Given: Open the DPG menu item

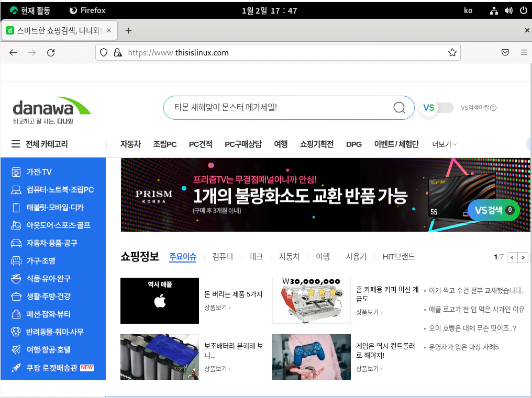Looking at the screenshot, I should click(x=354, y=144).
